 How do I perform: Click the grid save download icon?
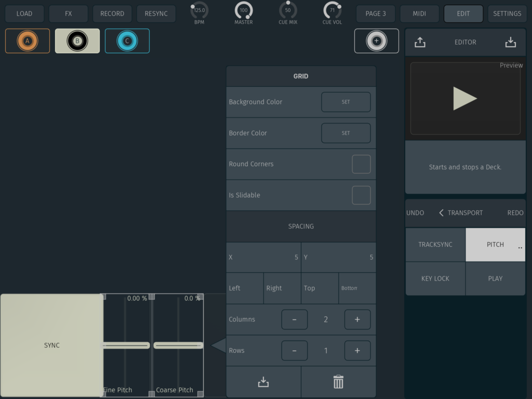[x=263, y=382]
